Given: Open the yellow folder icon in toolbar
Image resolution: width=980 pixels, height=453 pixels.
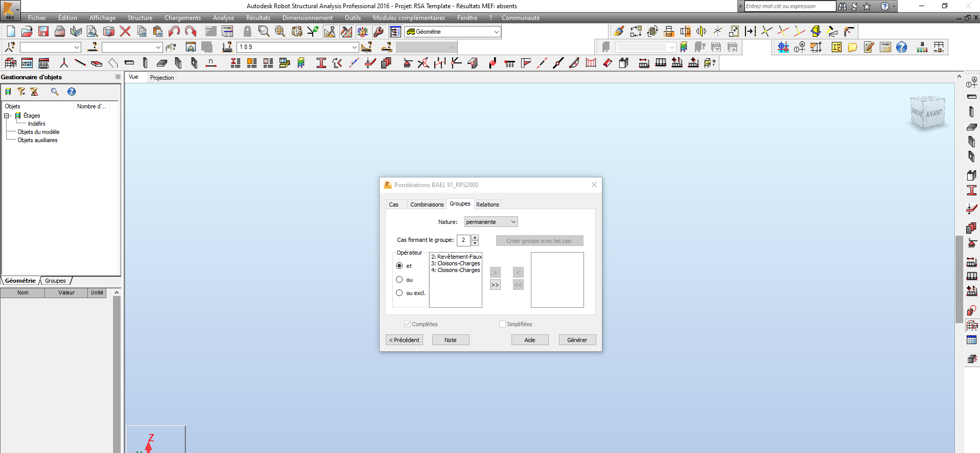Looking at the screenshot, I should coord(853,48).
